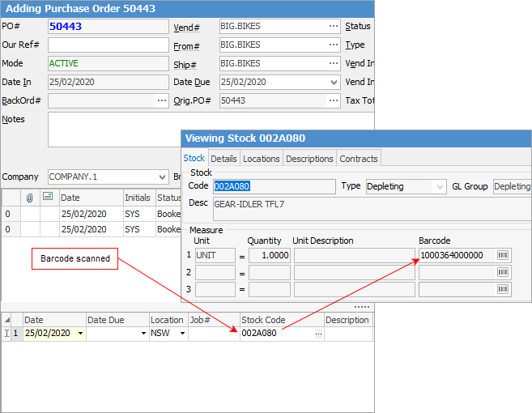Click the Date column header in lines grid

[54, 320]
